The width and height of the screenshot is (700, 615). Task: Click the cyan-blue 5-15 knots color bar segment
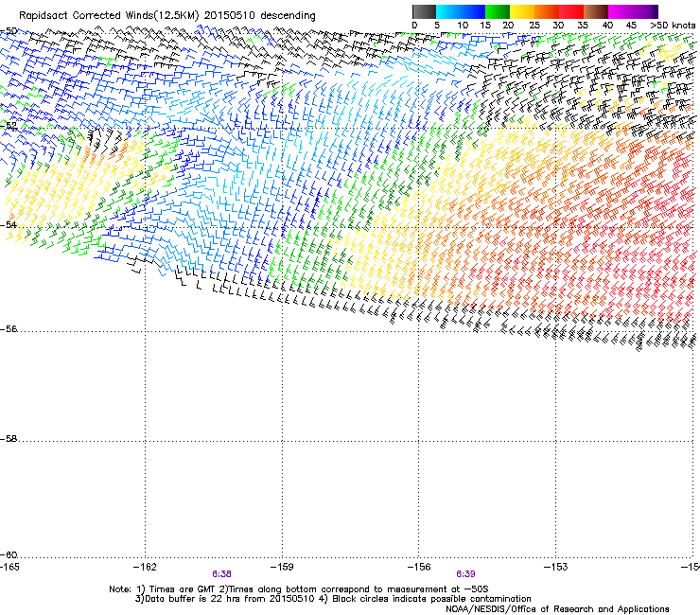click(x=461, y=11)
